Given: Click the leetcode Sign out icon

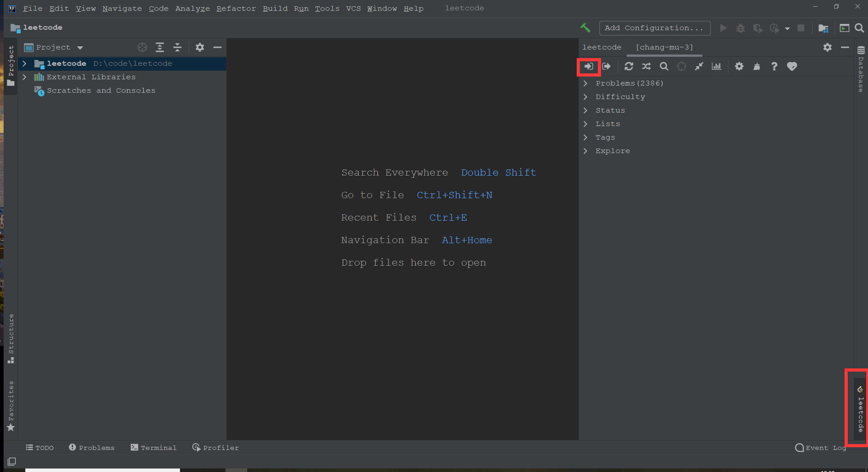Looking at the screenshot, I should click(606, 67).
